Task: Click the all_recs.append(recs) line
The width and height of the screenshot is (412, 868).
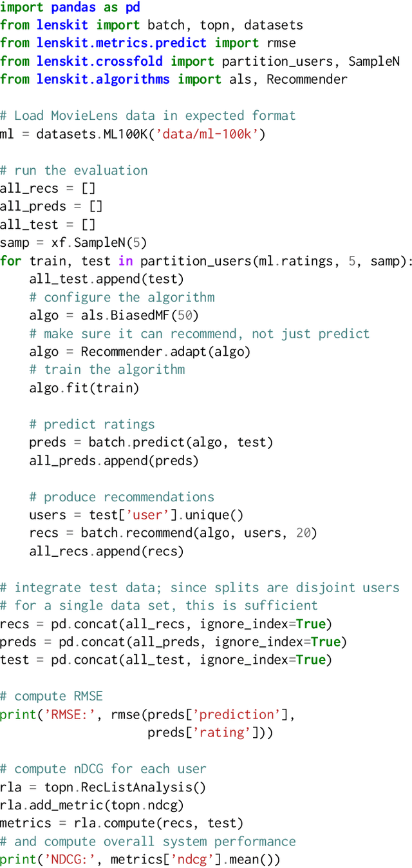Action: 106,551
